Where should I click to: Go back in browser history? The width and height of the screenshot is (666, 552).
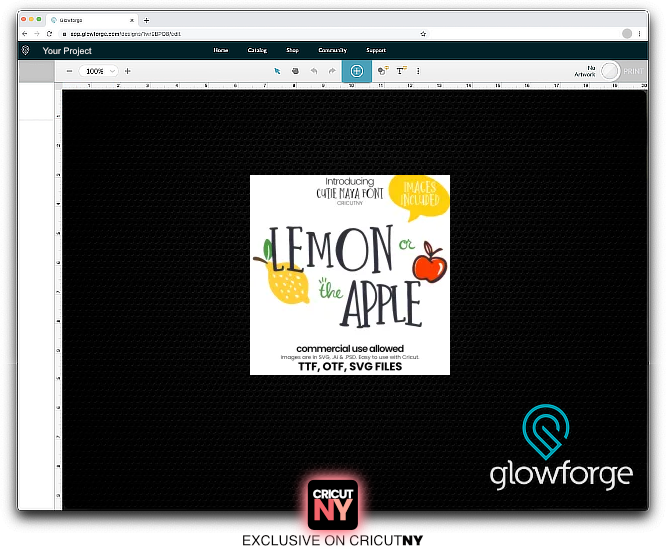coord(25,34)
